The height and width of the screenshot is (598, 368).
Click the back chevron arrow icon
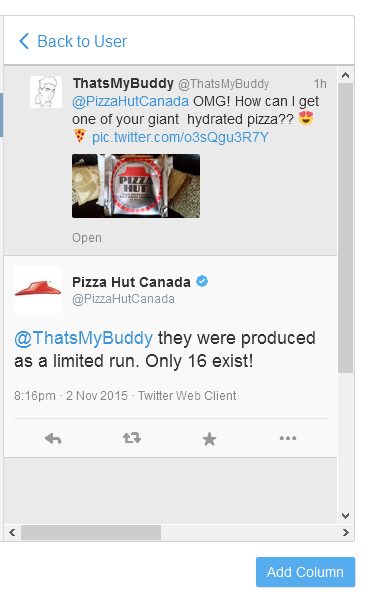click(x=24, y=41)
